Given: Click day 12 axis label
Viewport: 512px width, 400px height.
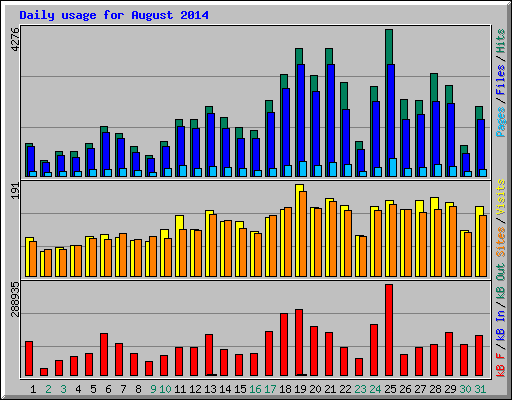Looking at the screenshot, I should (195, 389).
